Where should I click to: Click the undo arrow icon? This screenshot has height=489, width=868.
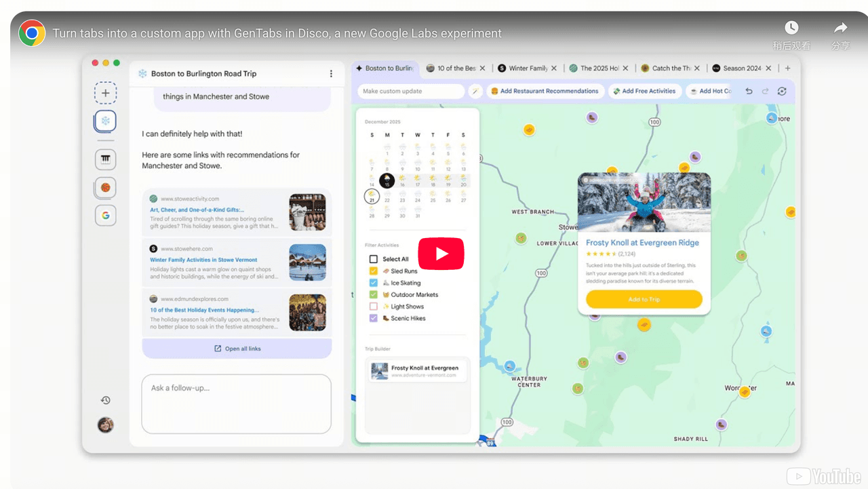pyautogui.click(x=749, y=91)
